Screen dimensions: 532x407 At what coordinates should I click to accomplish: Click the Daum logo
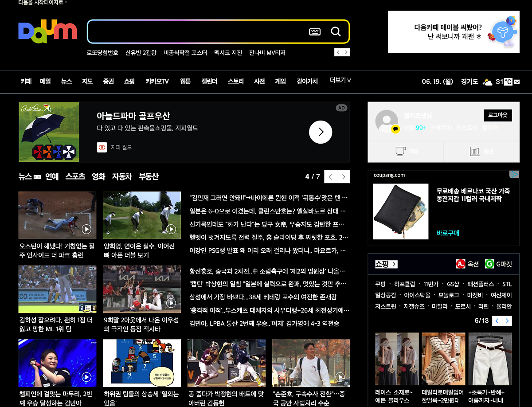(47, 31)
